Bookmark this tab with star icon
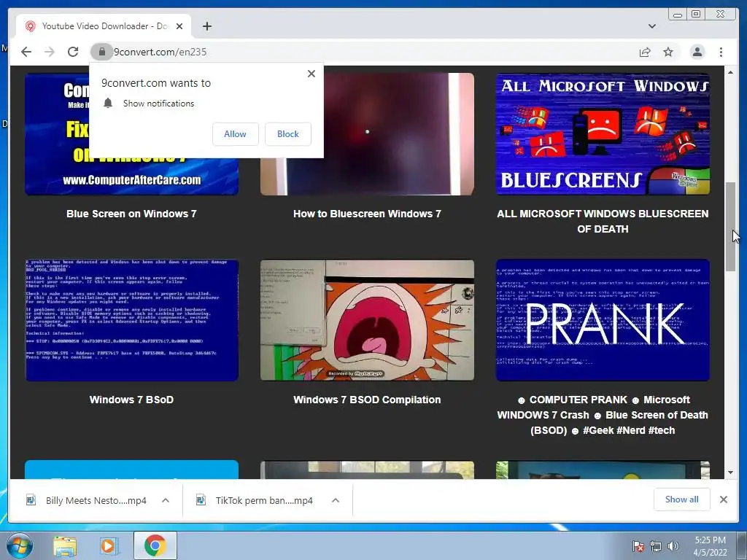Image resolution: width=747 pixels, height=560 pixels. pos(668,52)
